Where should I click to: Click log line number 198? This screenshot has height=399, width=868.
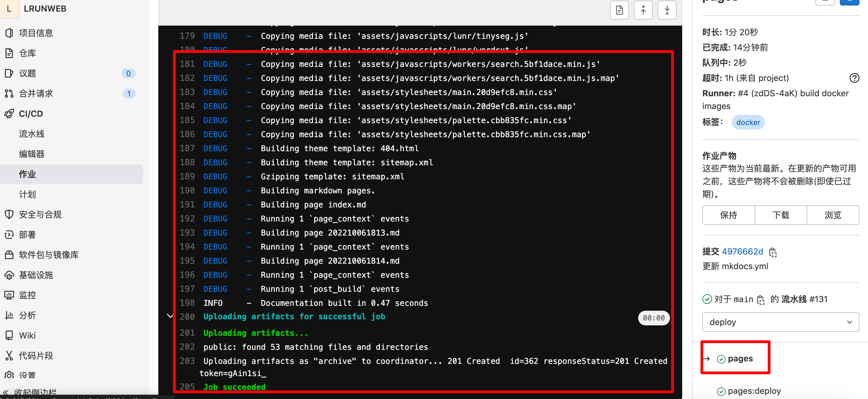[187, 303]
